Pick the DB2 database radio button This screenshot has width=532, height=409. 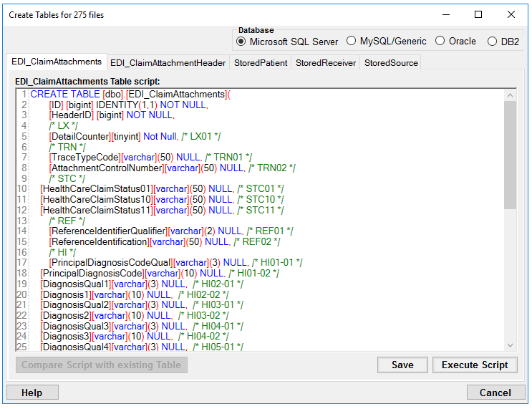click(492, 42)
